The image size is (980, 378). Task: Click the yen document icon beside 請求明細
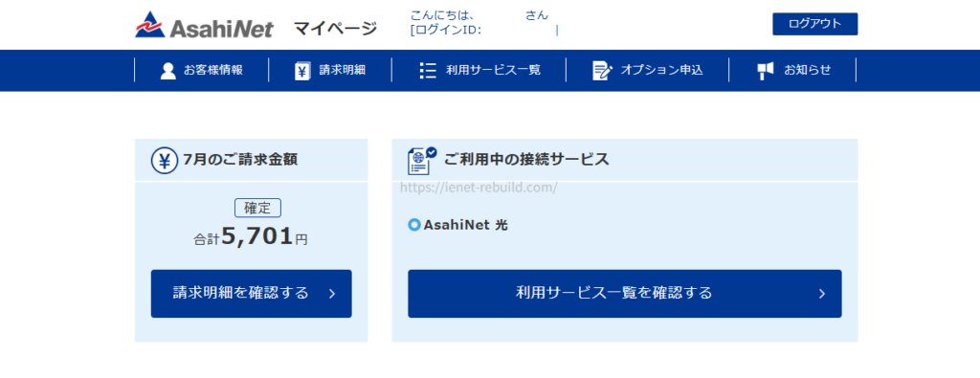point(302,71)
